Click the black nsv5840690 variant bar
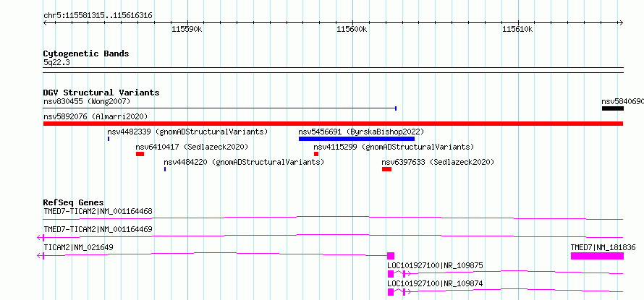 613,108
